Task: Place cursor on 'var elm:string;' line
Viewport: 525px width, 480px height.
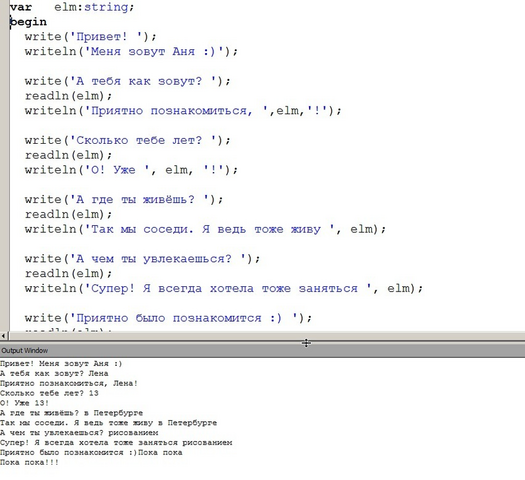Action: (72, 7)
